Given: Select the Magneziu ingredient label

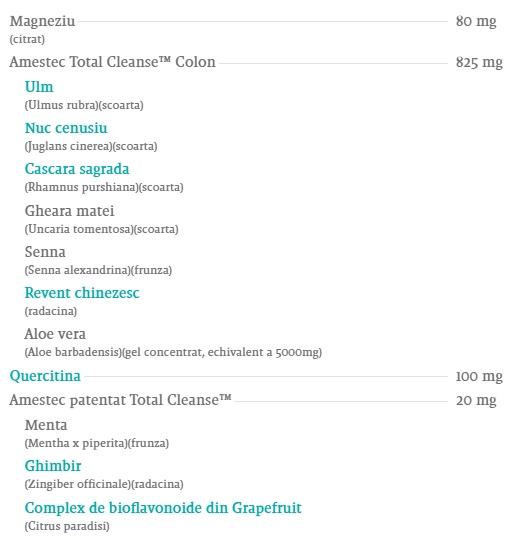Looking at the screenshot, I should 42,21.
